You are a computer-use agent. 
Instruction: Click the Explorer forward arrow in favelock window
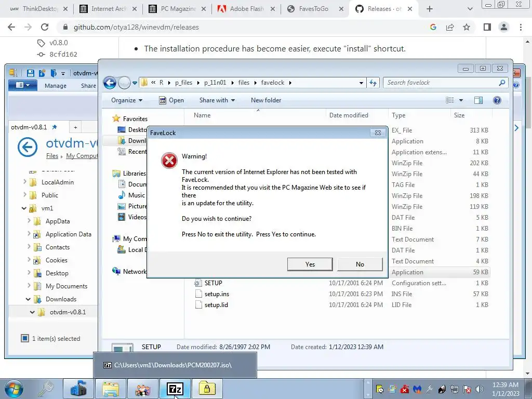[x=124, y=83]
